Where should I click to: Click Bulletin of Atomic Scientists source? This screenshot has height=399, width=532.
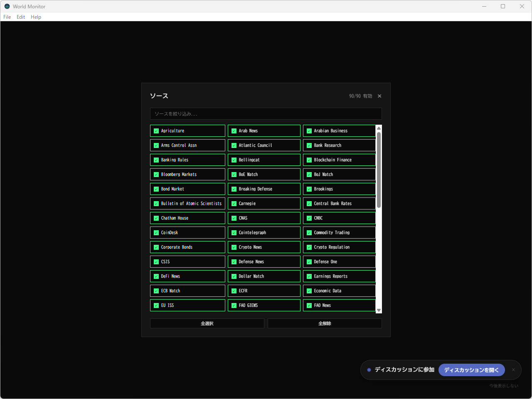187,204
